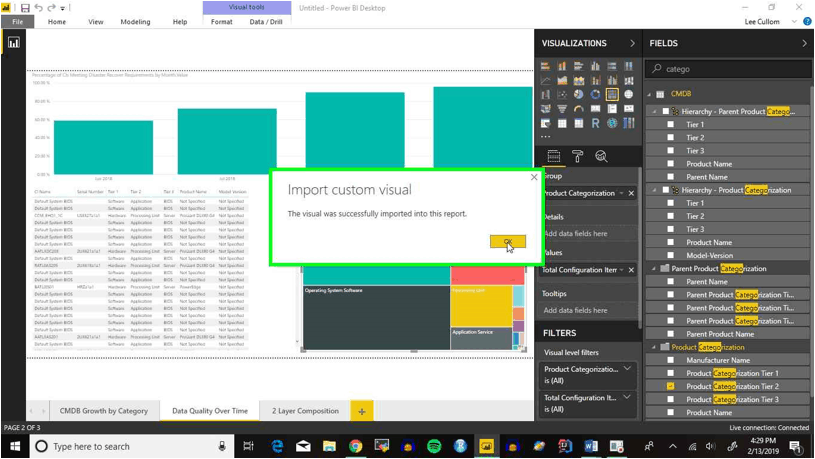This screenshot has height=459, width=815.
Task: Select the map globe visual
Action: [x=628, y=95]
